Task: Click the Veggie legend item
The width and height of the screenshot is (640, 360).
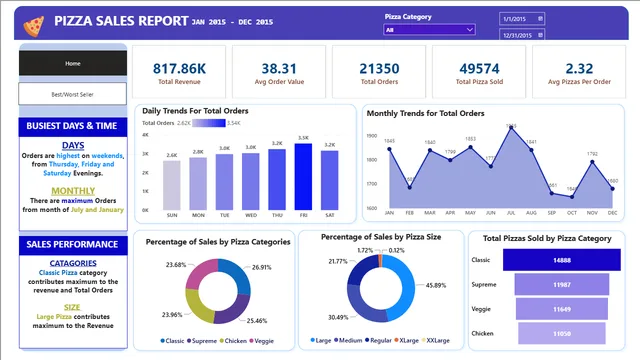Action: [262, 341]
